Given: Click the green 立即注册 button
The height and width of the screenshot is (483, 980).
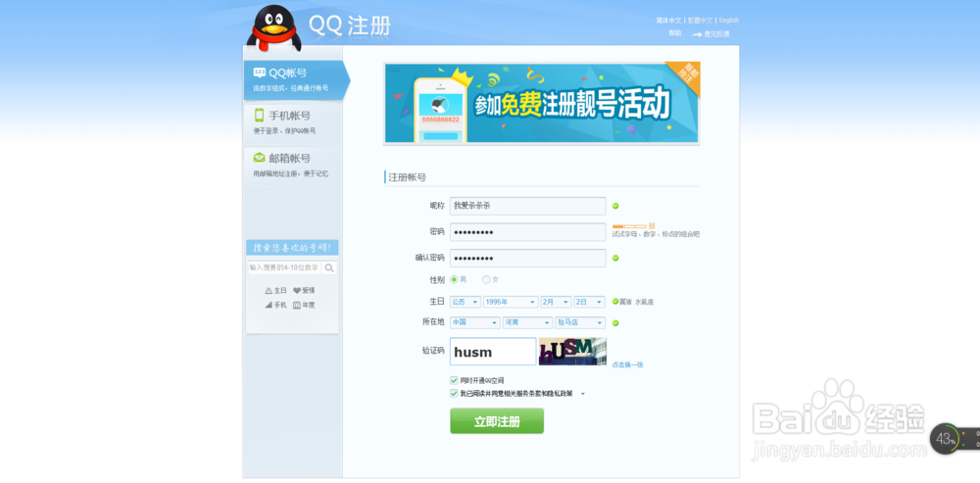Looking at the screenshot, I should pyautogui.click(x=497, y=421).
